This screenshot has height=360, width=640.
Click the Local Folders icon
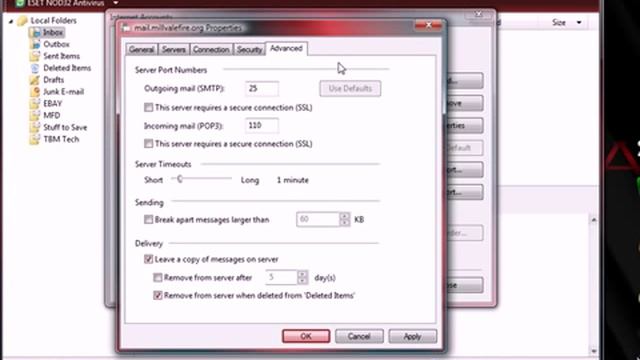[x=22, y=20]
